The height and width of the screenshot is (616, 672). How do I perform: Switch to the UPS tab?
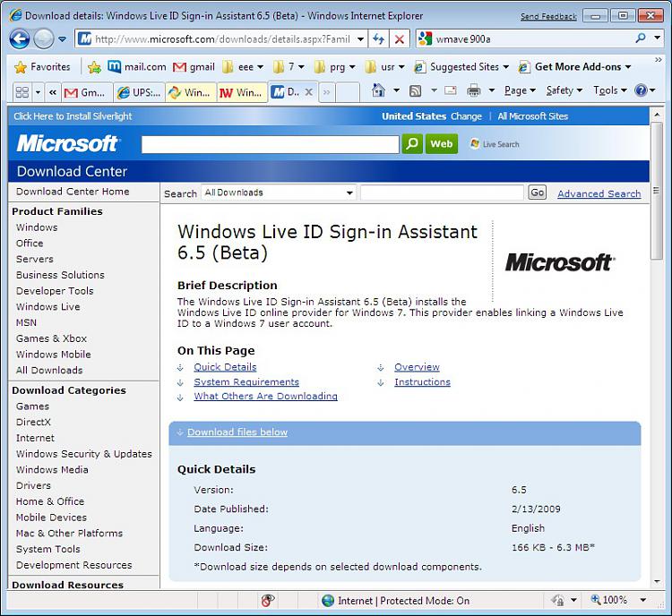tap(139, 92)
